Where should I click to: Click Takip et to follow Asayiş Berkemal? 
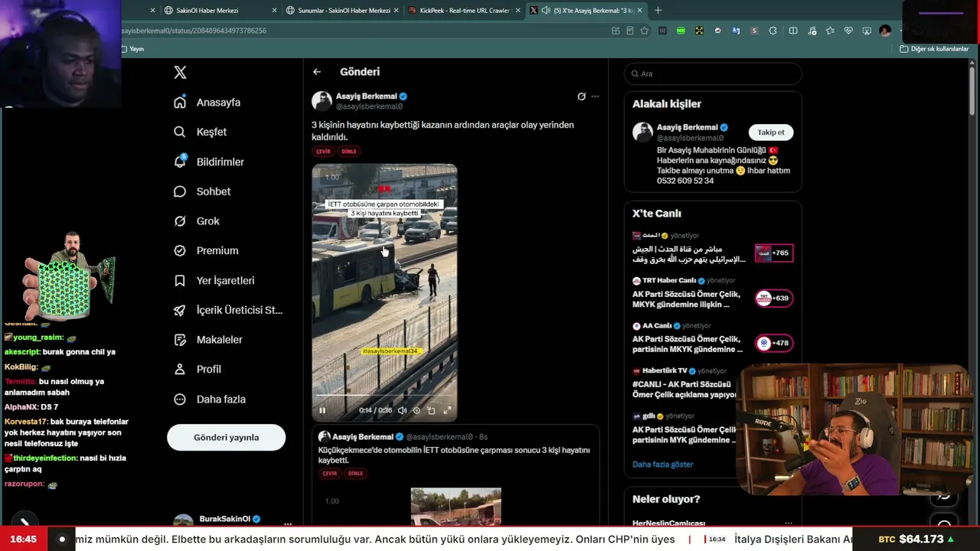tap(771, 132)
